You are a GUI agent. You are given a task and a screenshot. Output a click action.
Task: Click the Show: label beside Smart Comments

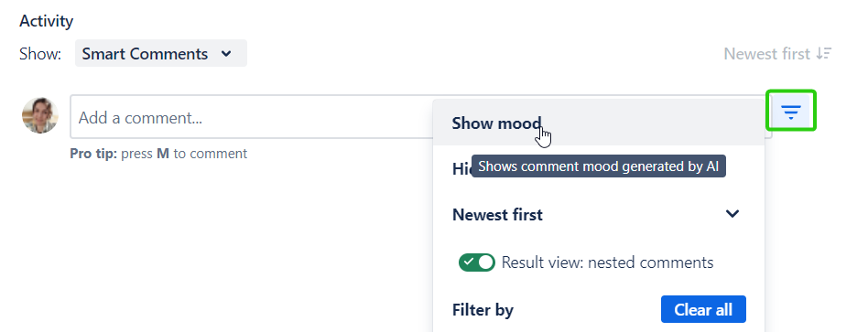tap(40, 54)
